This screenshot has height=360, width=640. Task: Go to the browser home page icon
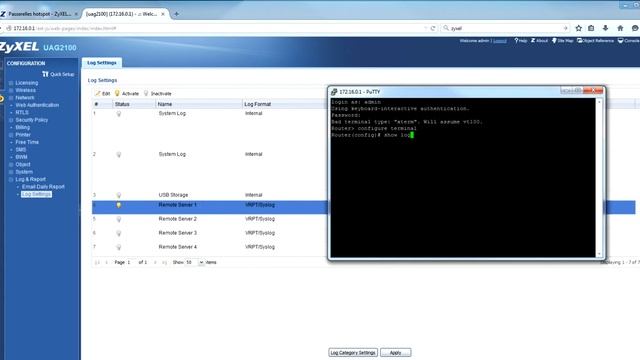tap(620, 28)
